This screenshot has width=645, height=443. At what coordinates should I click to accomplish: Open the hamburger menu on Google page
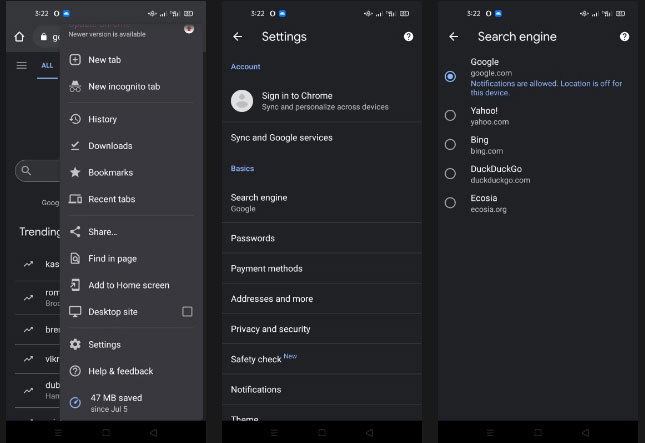pos(21,65)
